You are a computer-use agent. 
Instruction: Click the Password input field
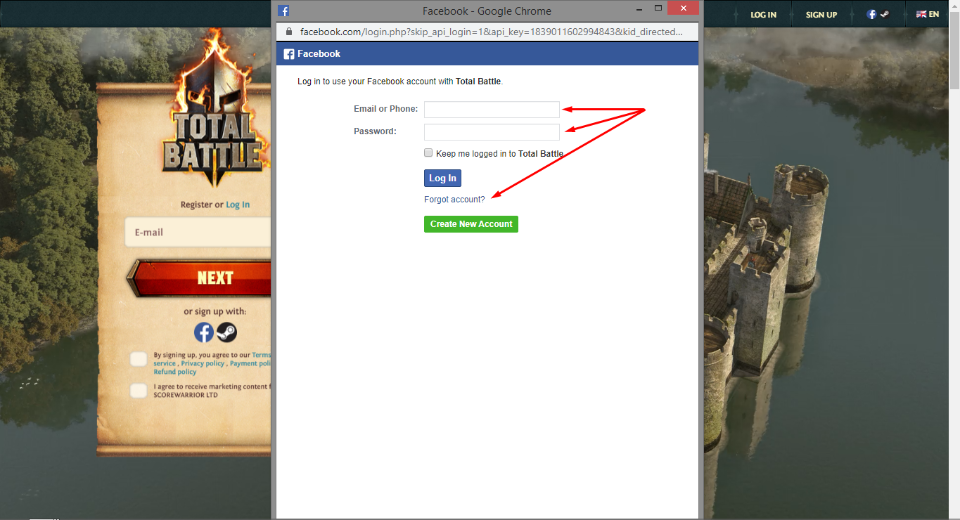coord(492,132)
